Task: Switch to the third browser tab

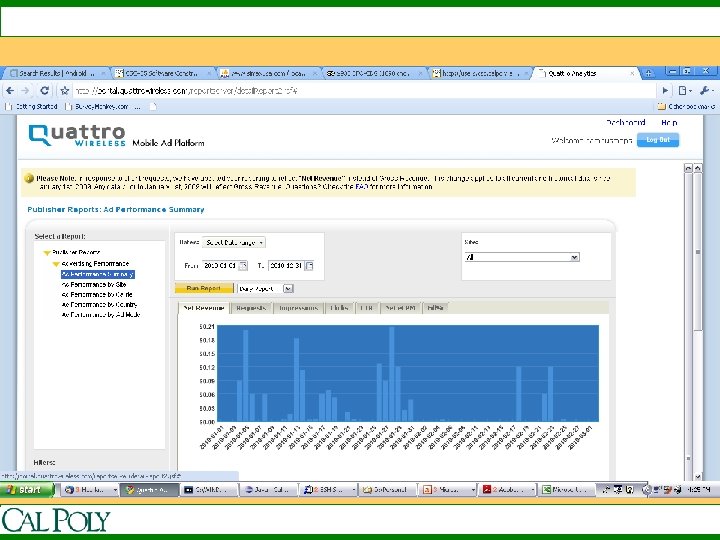Action: (x=267, y=73)
